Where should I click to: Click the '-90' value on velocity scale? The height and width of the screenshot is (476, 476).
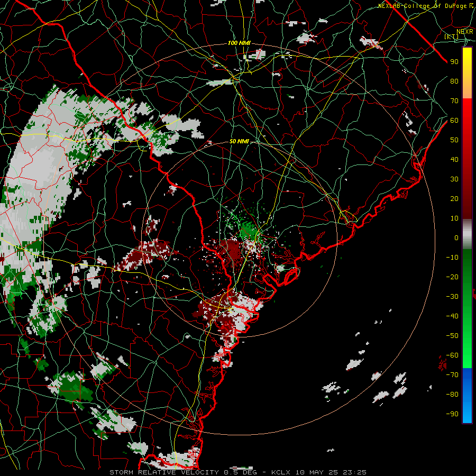click(x=452, y=414)
